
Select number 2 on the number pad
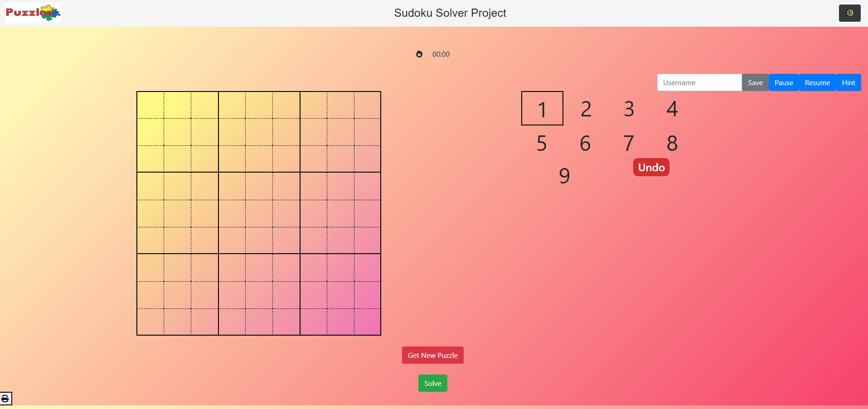point(585,108)
